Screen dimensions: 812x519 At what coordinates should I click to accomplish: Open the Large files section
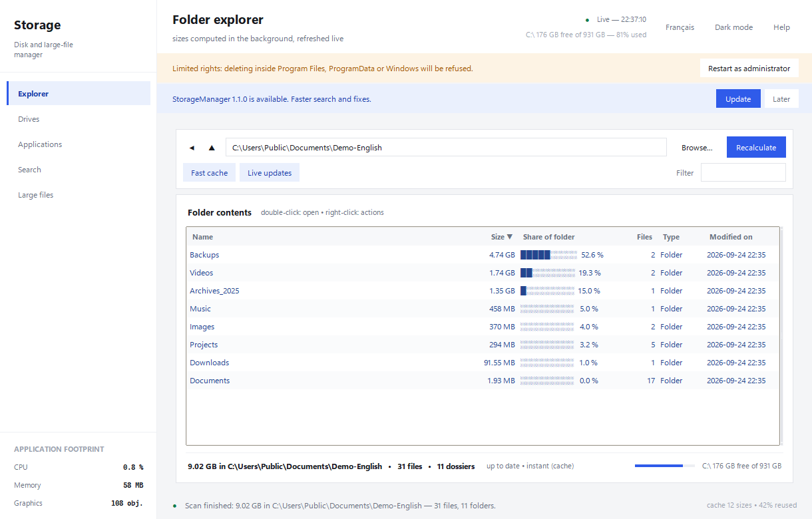pos(79,195)
